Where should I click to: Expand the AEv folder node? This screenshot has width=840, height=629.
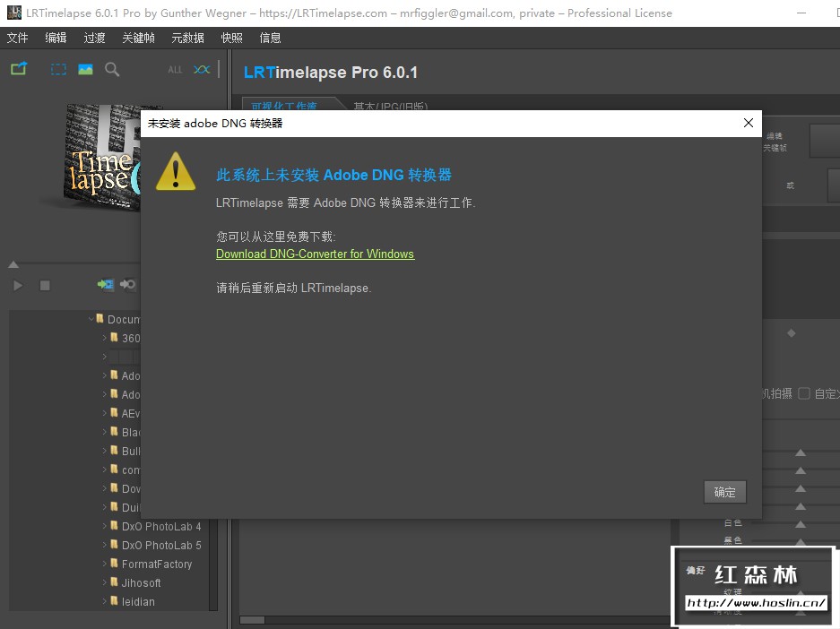click(105, 413)
